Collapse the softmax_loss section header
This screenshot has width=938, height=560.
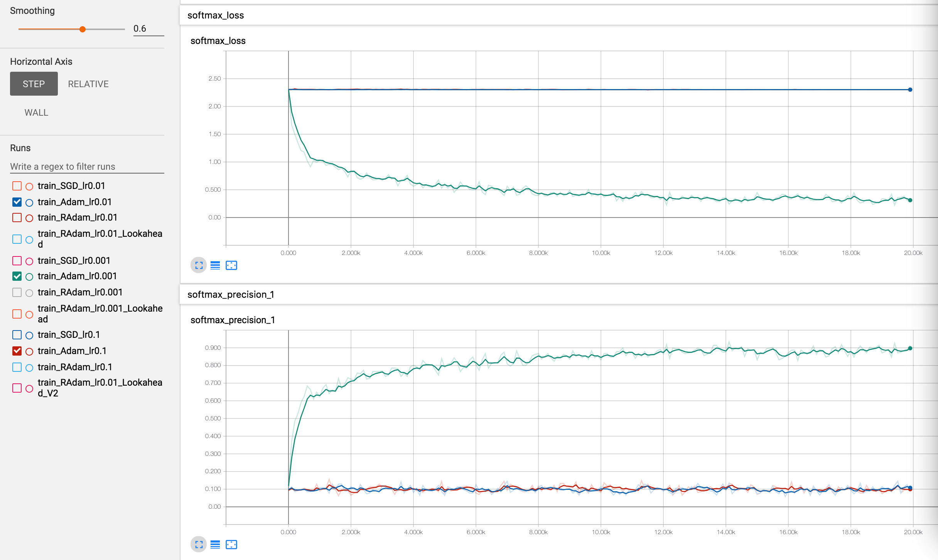tap(216, 15)
